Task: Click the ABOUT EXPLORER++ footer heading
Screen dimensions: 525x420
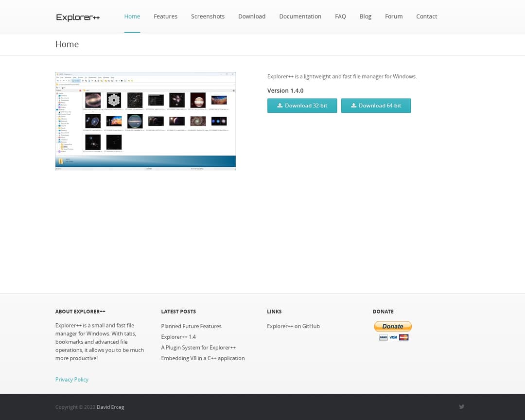Action: pos(80,312)
